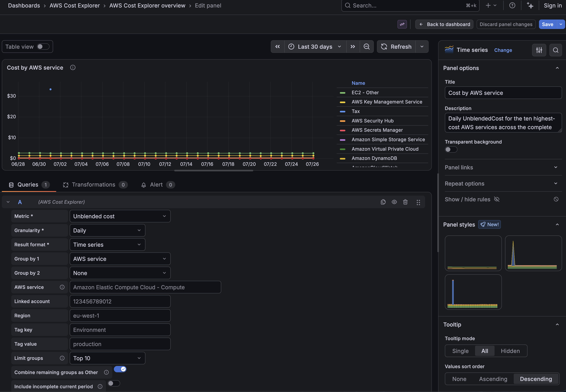Search panel options magnifier icon

[555, 50]
